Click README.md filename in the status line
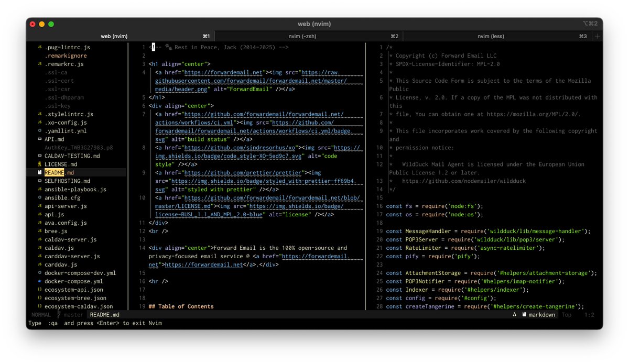Viewport: 629px width, 364px height. click(x=105, y=315)
